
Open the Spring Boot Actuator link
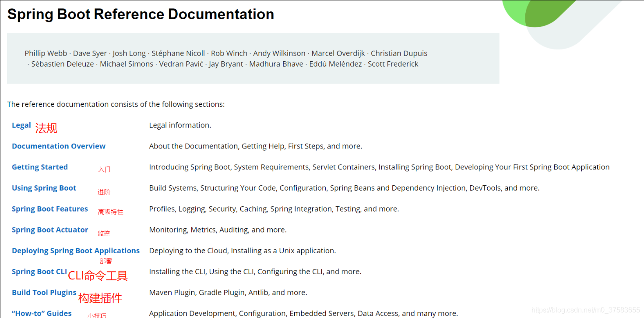[50, 230]
